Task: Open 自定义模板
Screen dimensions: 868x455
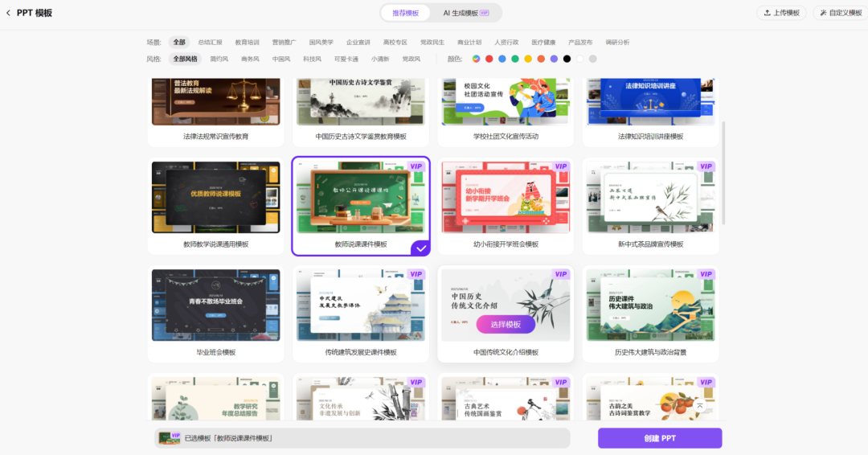Action: click(x=840, y=13)
